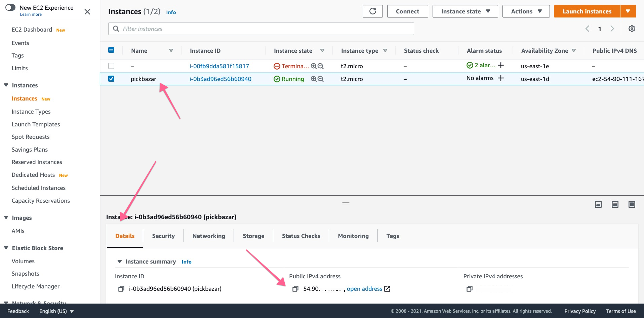Open the public address external link icon

coord(387,289)
